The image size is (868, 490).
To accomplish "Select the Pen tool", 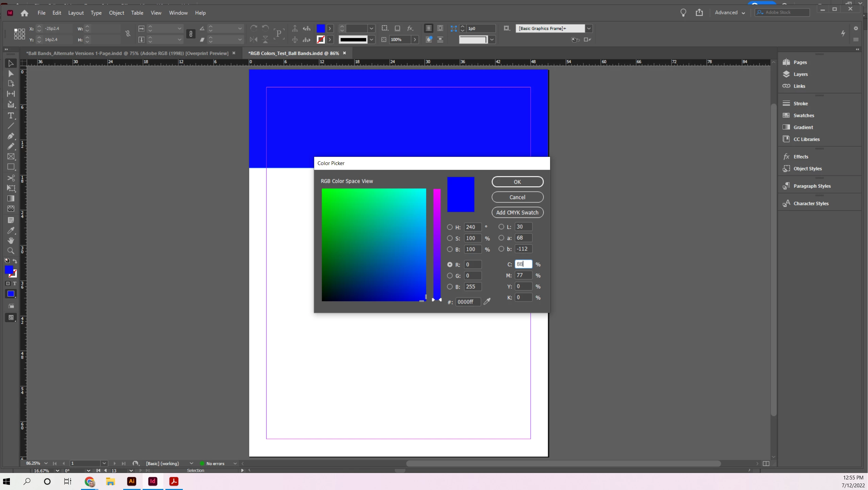I will coord(11,136).
